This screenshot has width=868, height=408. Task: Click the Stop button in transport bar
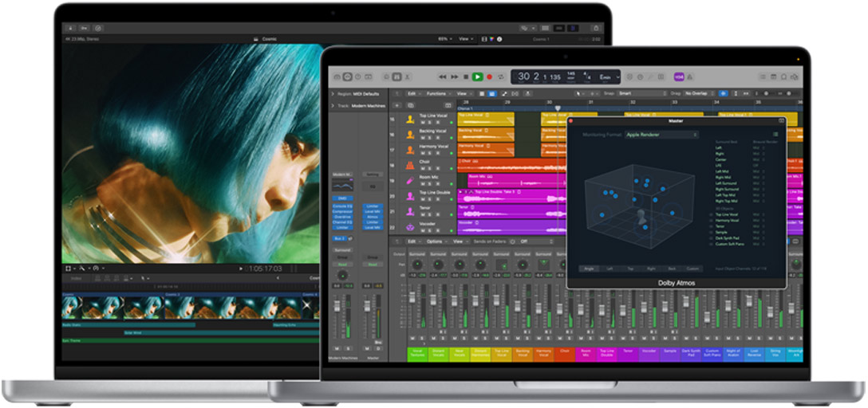tap(466, 76)
